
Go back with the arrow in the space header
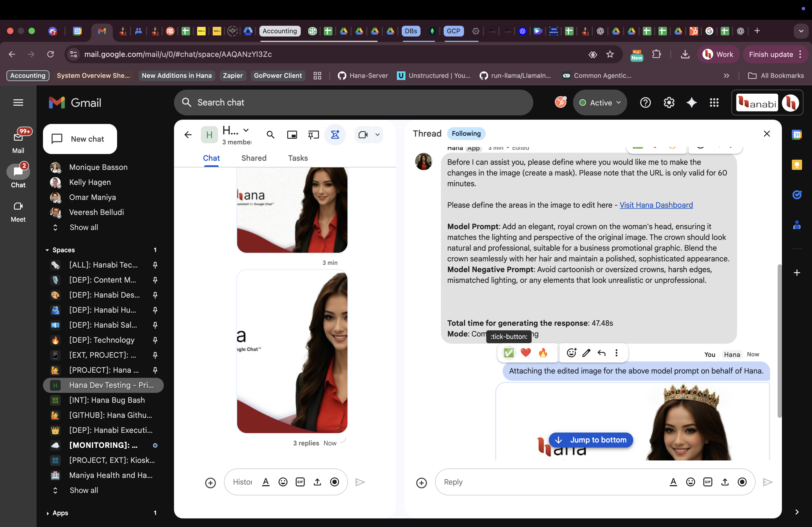[x=188, y=135]
